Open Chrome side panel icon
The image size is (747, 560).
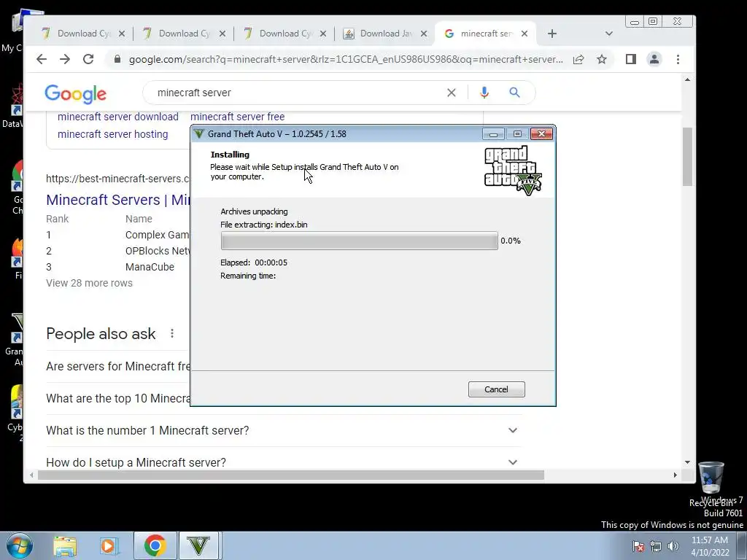[x=631, y=59]
